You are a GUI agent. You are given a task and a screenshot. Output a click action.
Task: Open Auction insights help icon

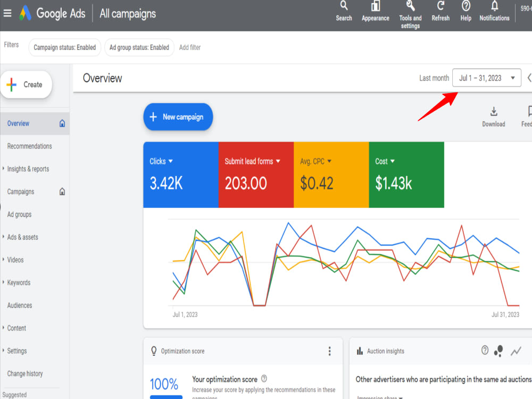pyautogui.click(x=485, y=350)
